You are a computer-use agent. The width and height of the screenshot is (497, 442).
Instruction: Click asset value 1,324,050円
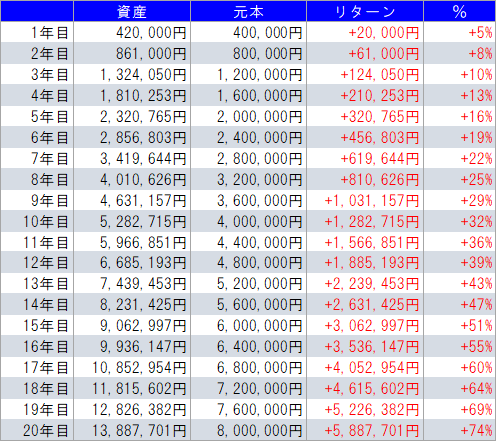point(143,74)
